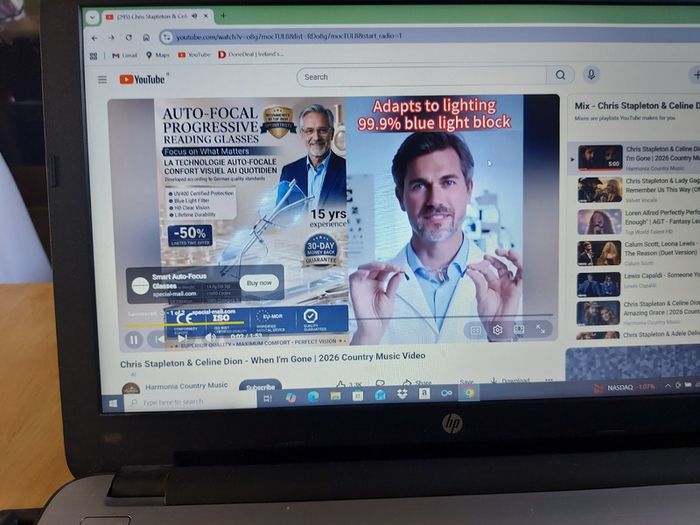700x525 pixels.
Task: View site information icon in address bar
Action: click(167, 37)
